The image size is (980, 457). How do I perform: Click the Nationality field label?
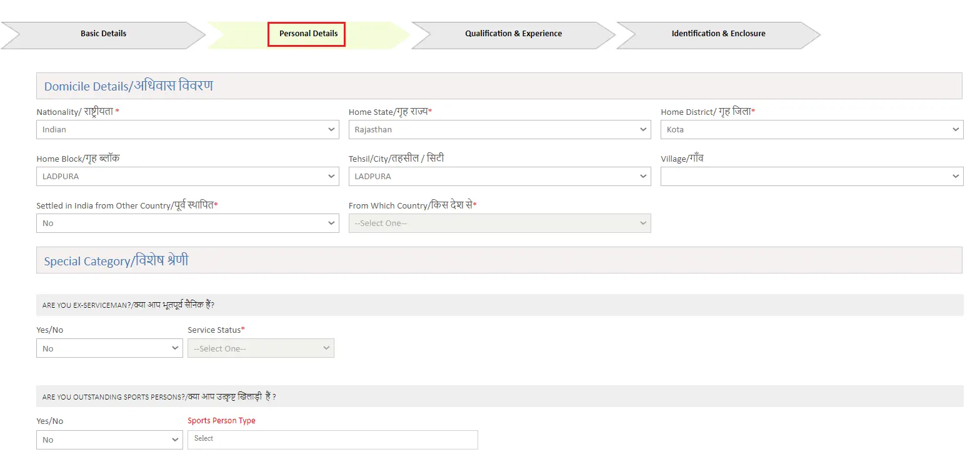coord(77,111)
